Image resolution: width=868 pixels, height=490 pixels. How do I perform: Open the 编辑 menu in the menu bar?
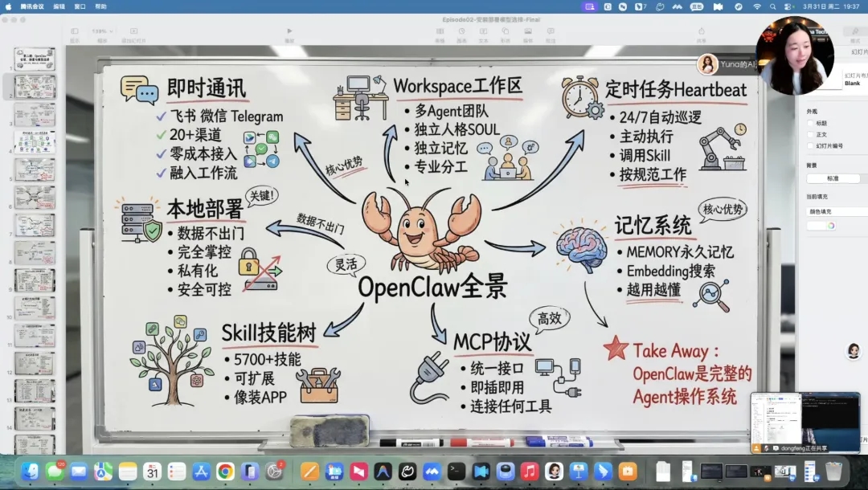59,6
